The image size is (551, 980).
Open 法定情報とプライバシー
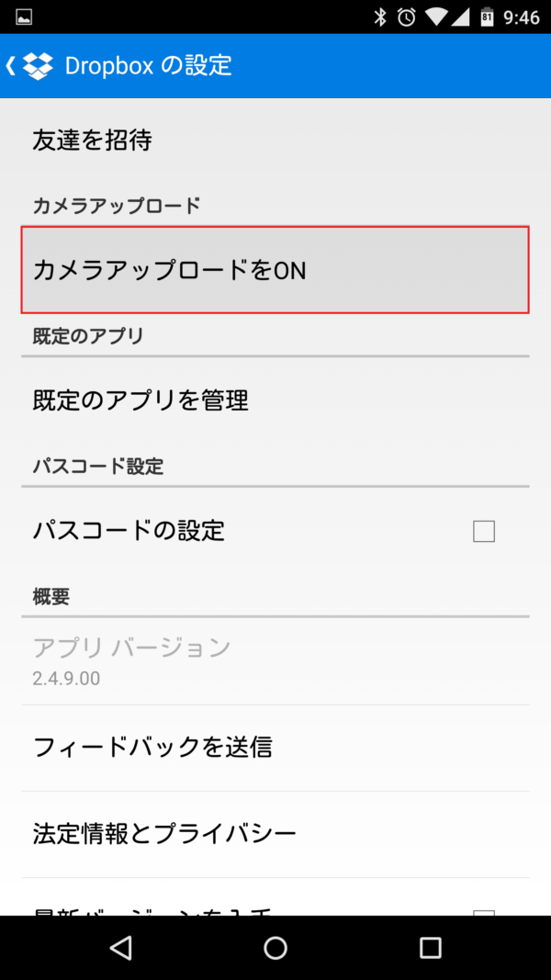tap(275, 832)
